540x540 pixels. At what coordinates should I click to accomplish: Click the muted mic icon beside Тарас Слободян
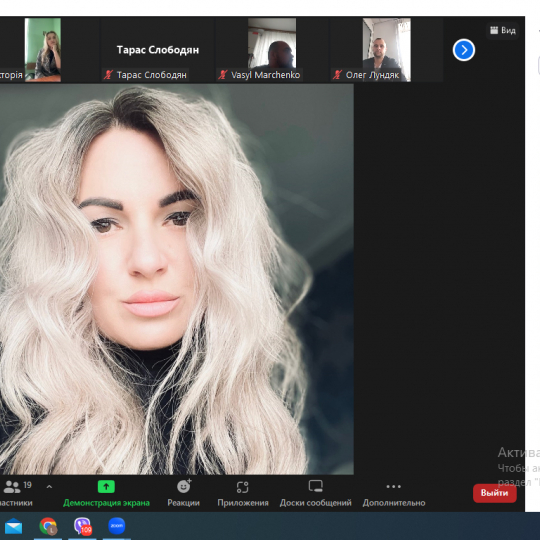[108, 75]
